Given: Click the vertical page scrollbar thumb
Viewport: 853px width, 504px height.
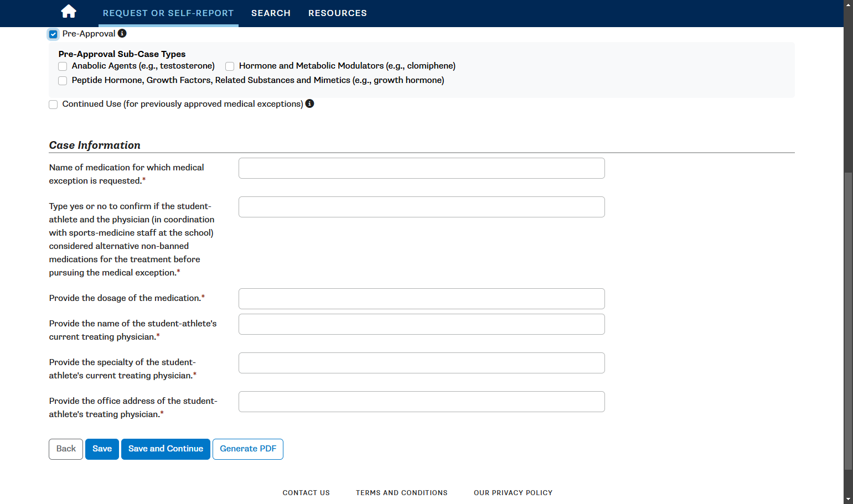Looking at the screenshot, I should pos(848,321).
